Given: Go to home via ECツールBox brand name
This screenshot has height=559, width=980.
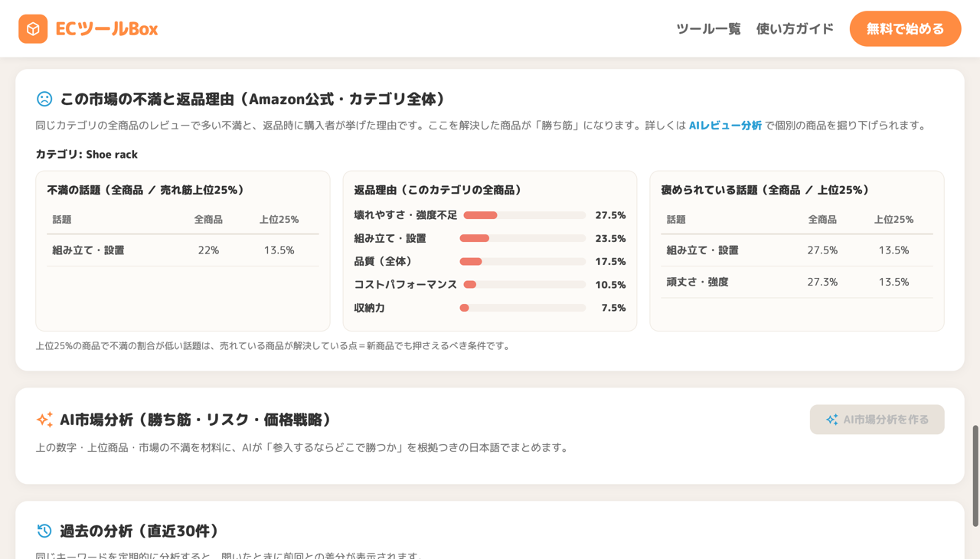Looking at the screenshot, I should pos(106,29).
